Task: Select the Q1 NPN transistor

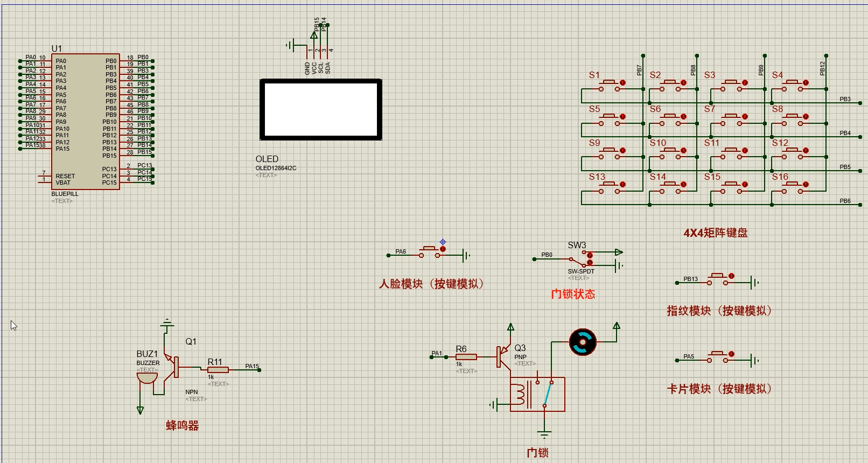Action: (172, 367)
